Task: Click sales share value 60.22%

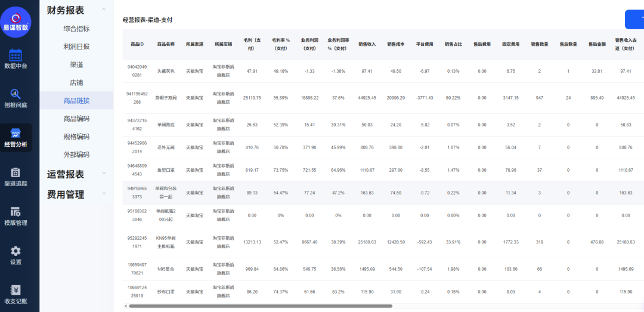Action: (453, 98)
